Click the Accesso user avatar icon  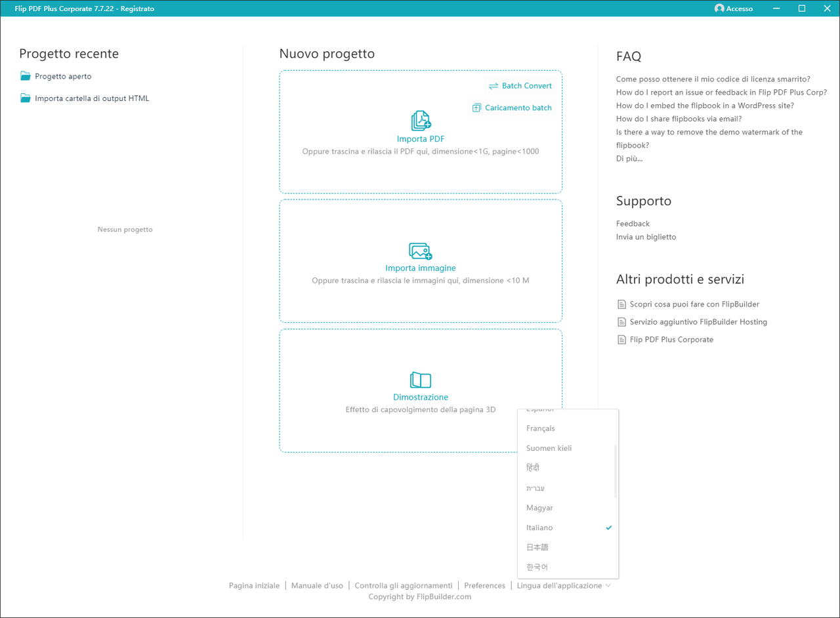pyautogui.click(x=719, y=9)
